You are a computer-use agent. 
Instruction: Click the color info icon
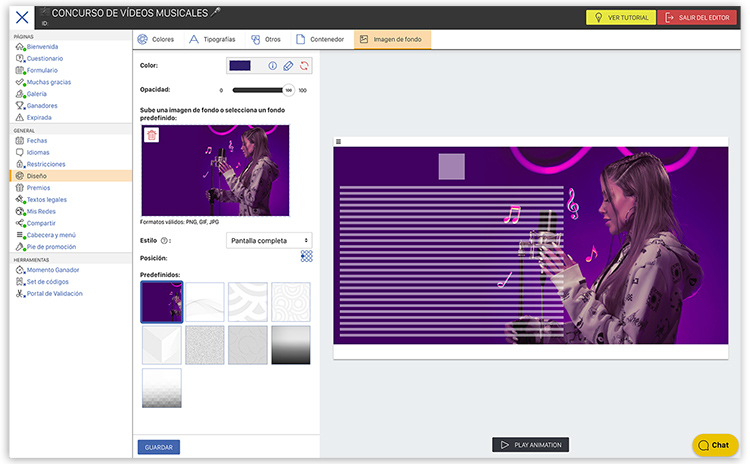[x=272, y=66]
